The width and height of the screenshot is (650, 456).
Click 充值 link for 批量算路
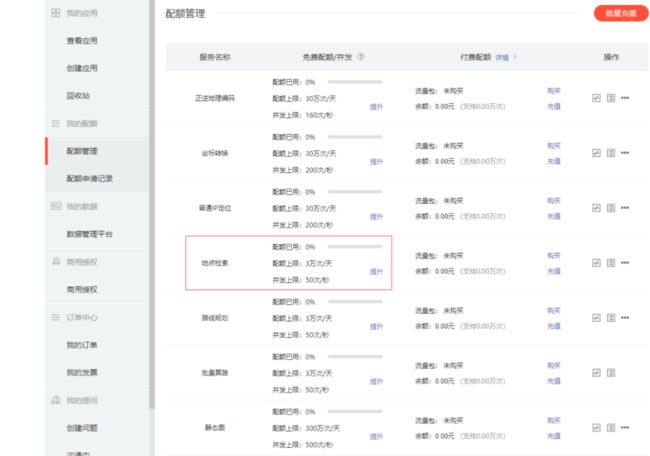pyautogui.click(x=554, y=381)
